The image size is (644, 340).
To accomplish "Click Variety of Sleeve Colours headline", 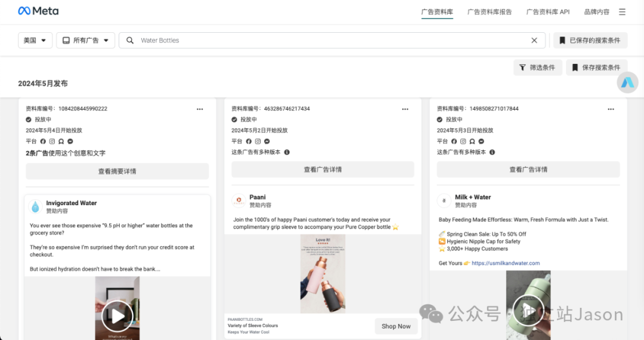I will pos(253,326).
